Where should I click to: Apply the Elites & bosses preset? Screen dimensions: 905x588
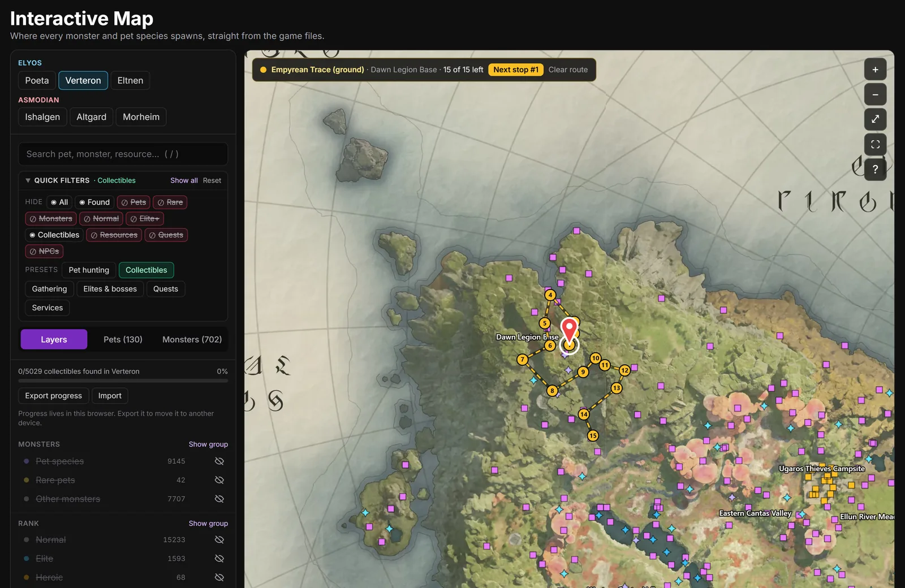coord(110,289)
